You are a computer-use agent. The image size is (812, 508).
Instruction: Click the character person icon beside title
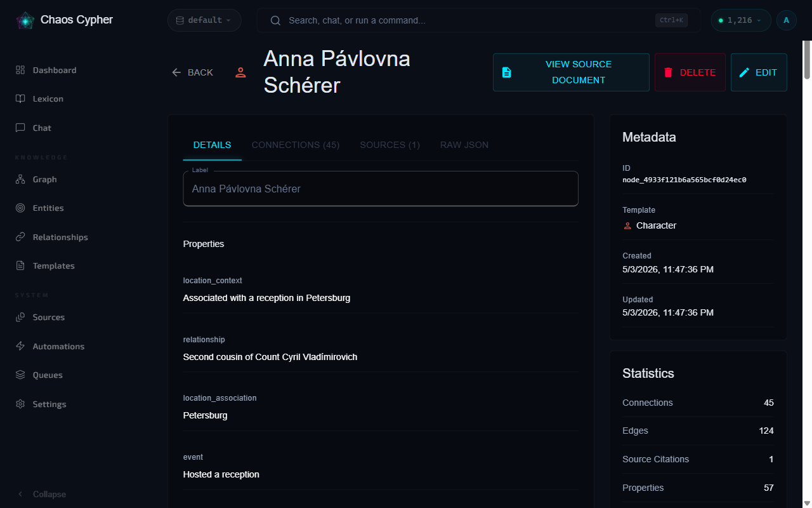click(240, 72)
